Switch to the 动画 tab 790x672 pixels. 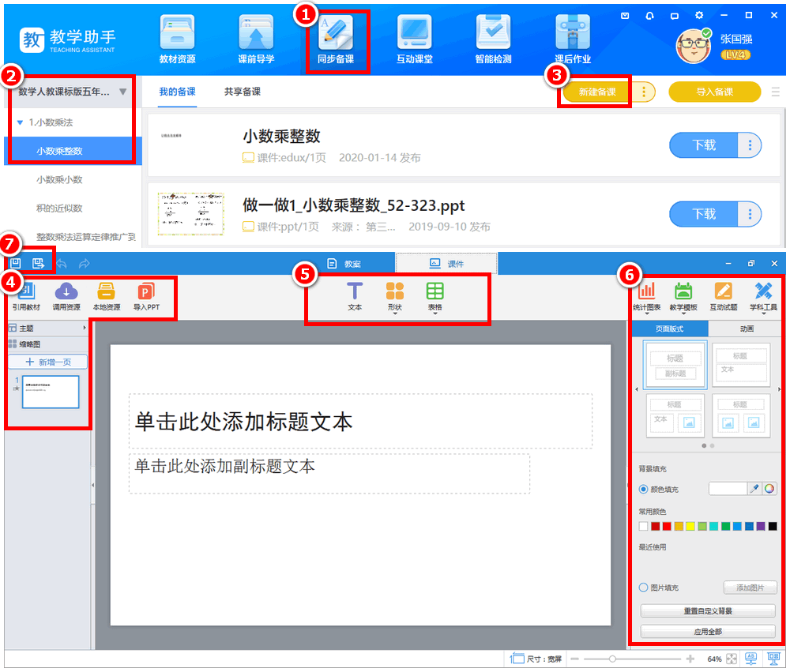(x=745, y=328)
